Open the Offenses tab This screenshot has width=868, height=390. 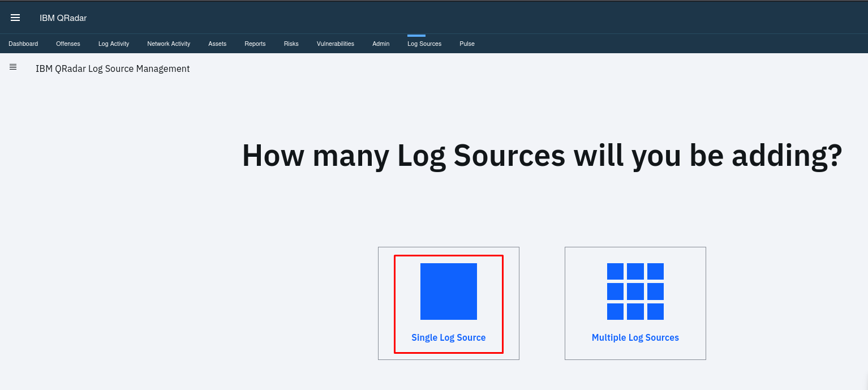68,44
